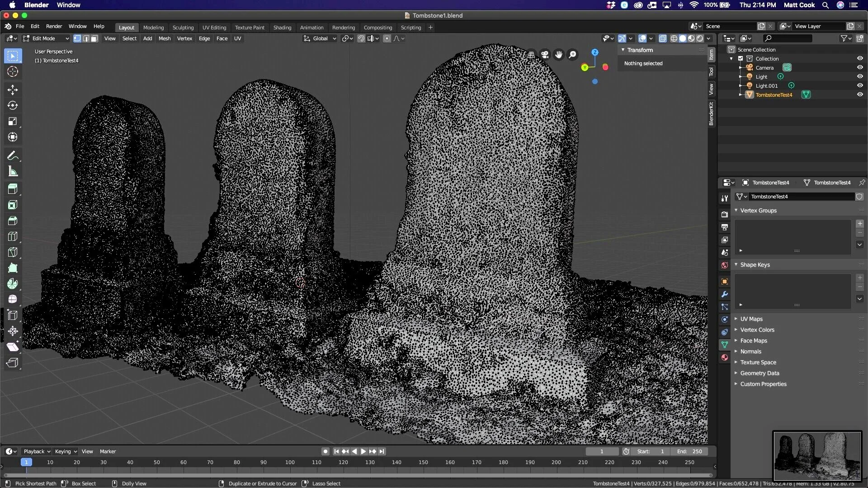Image resolution: width=868 pixels, height=488 pixels.
Task: Click the pan view hand icon
Action: tap(559, 55)
